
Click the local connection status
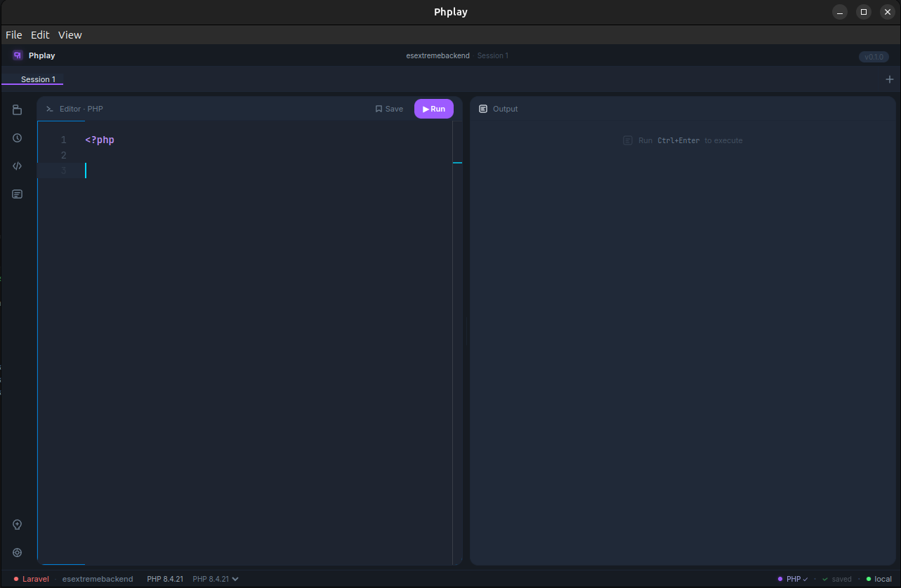point(879,579)
